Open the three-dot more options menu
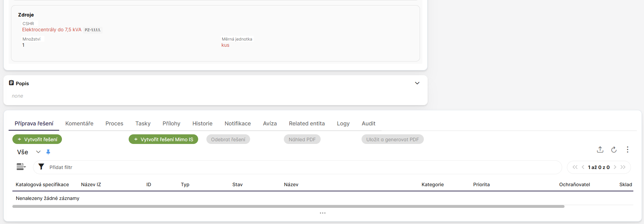 point(627,149)
